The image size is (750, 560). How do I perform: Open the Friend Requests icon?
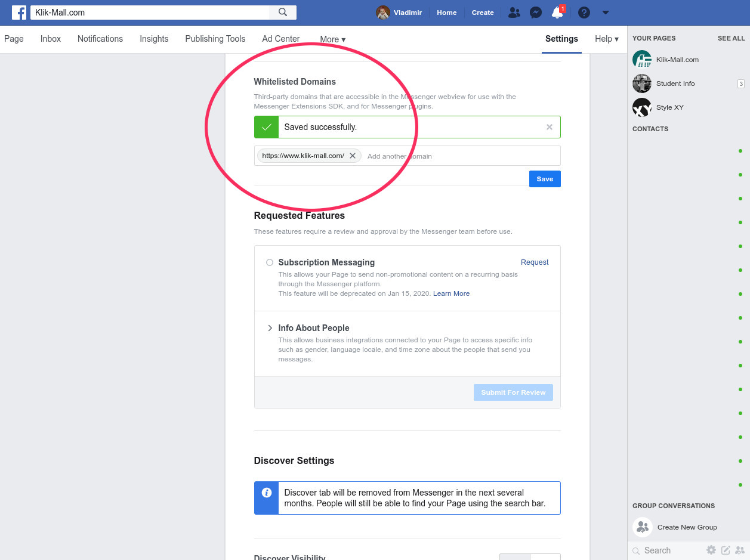pos(514,13)
